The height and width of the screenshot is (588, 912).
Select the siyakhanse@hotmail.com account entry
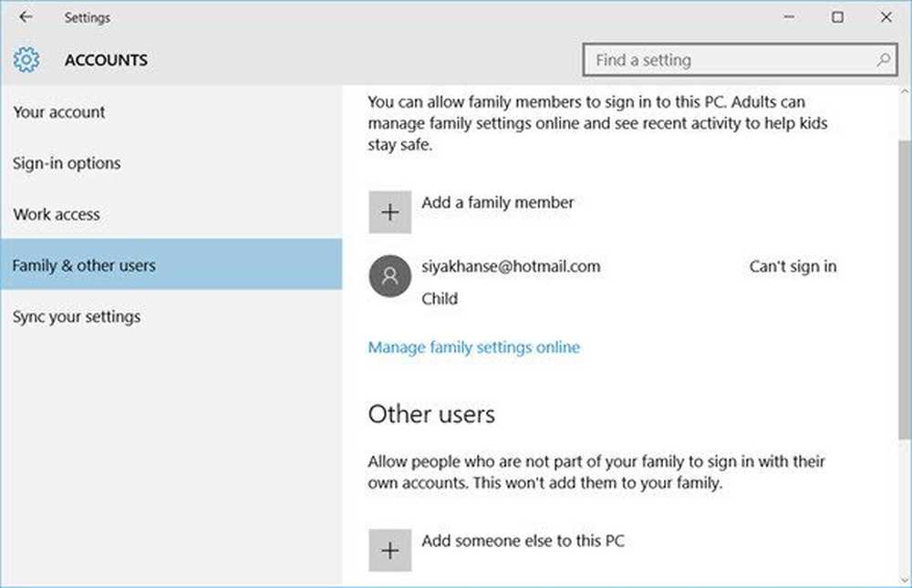pos(511,266)
